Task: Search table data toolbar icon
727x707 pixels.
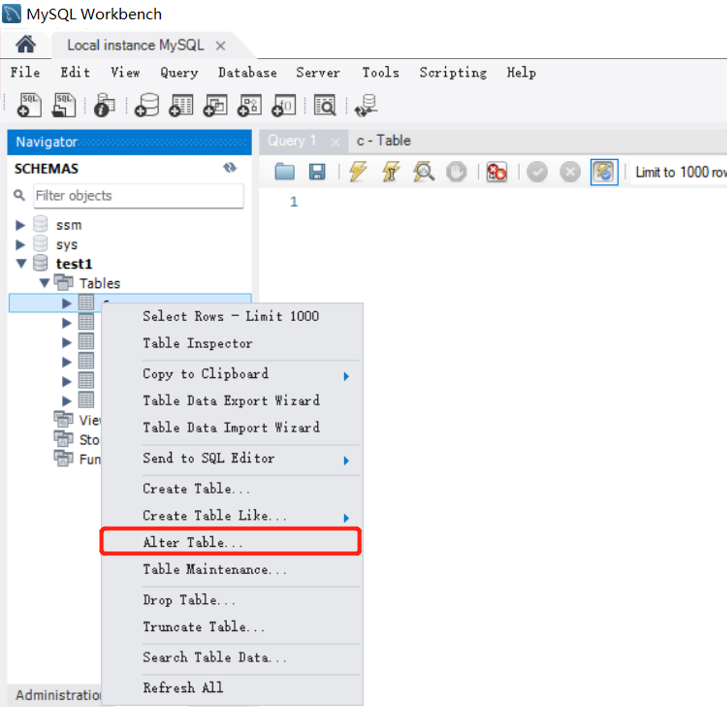Action: (325, 105)
